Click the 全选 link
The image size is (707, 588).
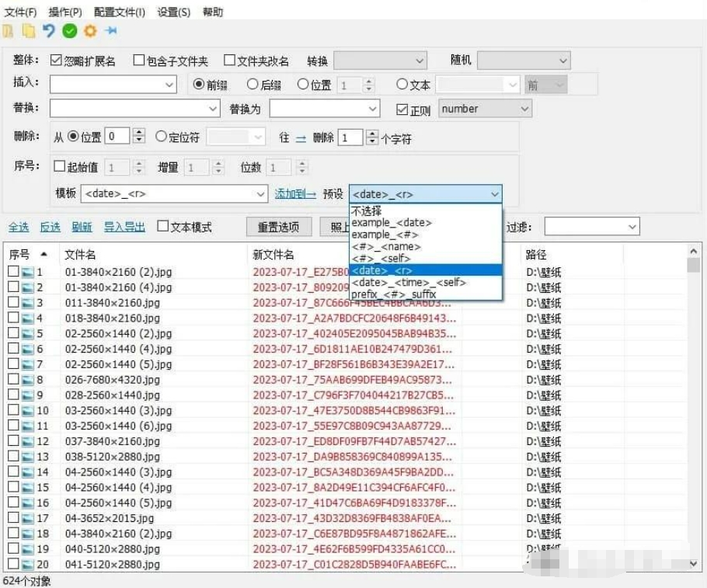(x=19, y=227)
